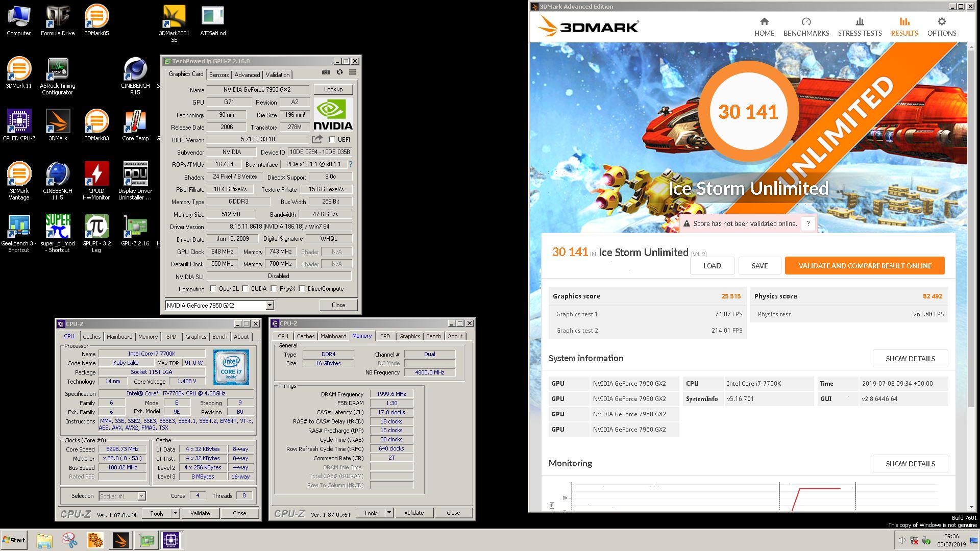Screen dimensions: 980x551
Task: Launch 3DMark05 desktop shortcut
Action: coord(96,20)
